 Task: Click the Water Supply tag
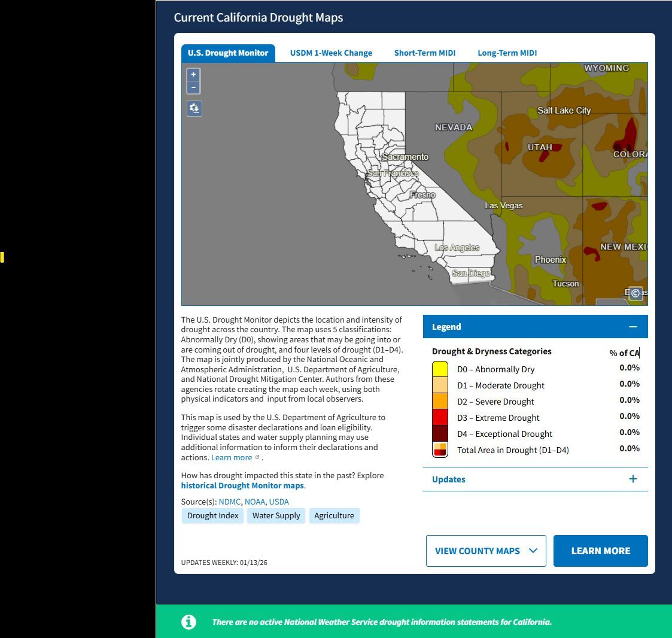click(x=276, y=516)
